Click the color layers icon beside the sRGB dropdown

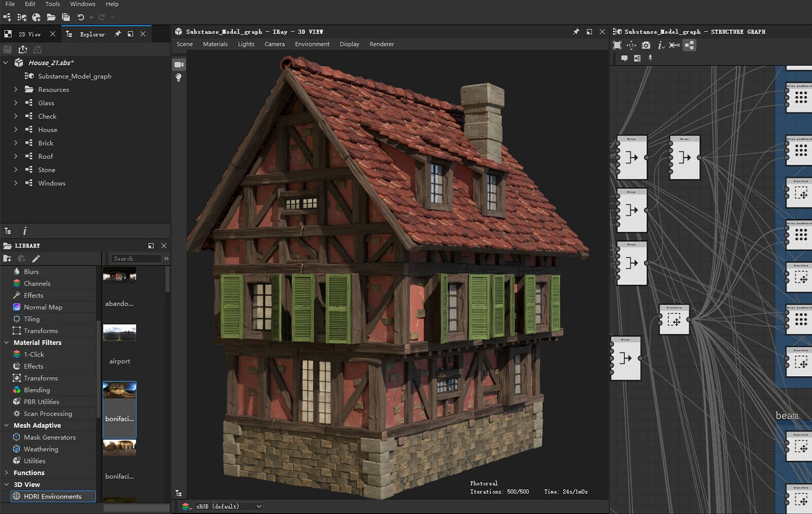point(186,507)
